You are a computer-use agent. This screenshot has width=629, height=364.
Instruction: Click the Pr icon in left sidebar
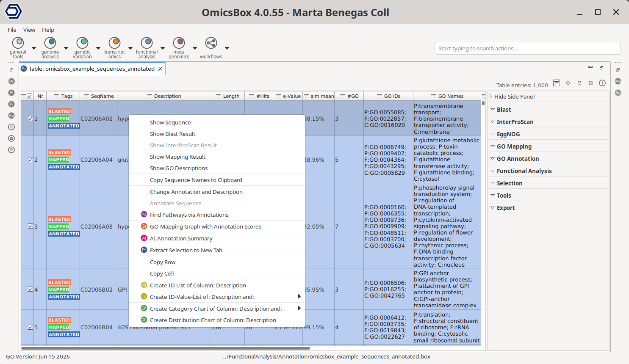point(11,81)
